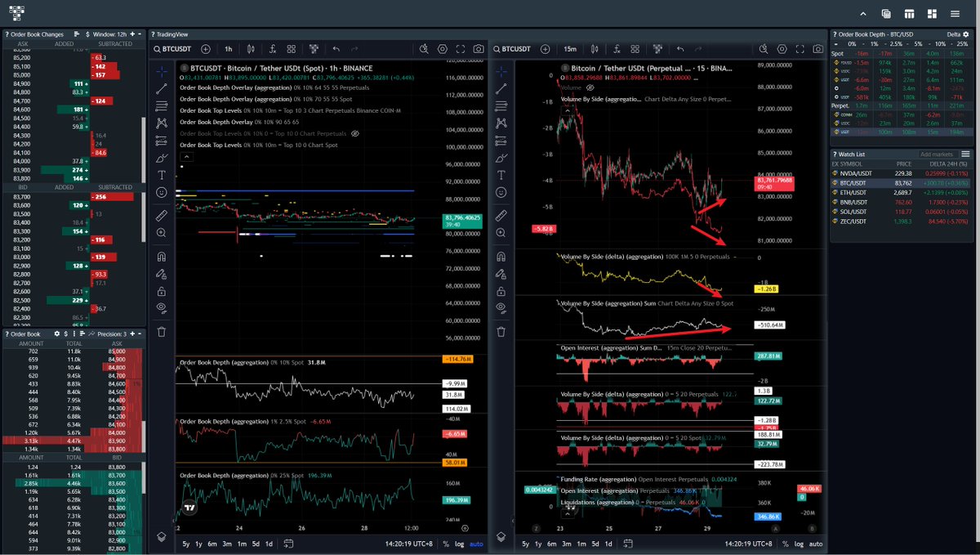Select 5y range on left chart
This screenshot has width=980, height=555.
coord(186,544)
